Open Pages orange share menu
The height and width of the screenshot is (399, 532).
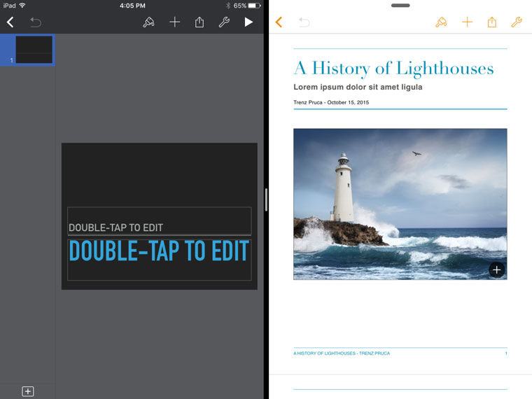[492, 22]
